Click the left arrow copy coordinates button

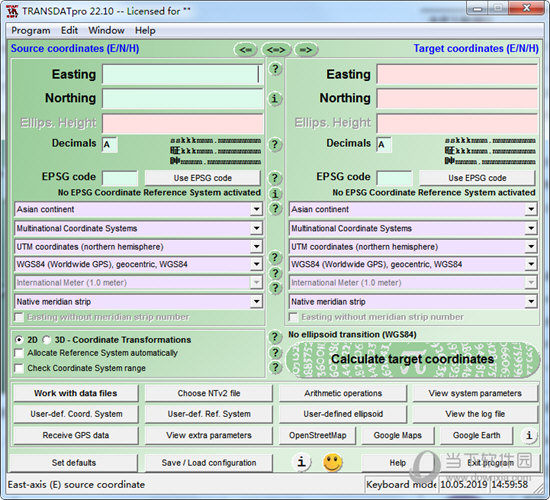pyautogui.click(x=246, y=50)
